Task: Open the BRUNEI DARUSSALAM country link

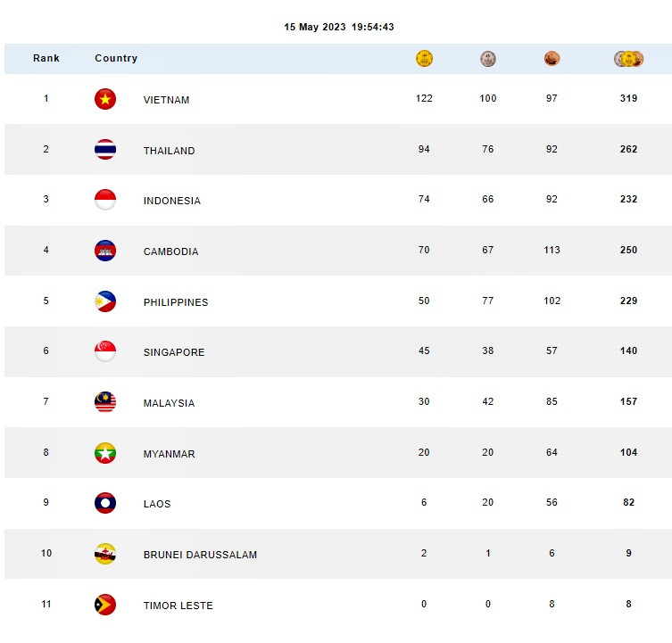Action: pyautogui.click(x=200, y=555)
